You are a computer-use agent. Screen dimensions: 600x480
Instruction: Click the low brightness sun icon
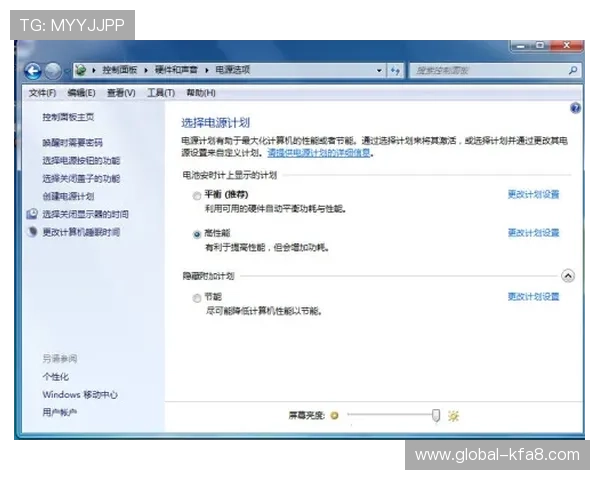[x=334, y=415]
